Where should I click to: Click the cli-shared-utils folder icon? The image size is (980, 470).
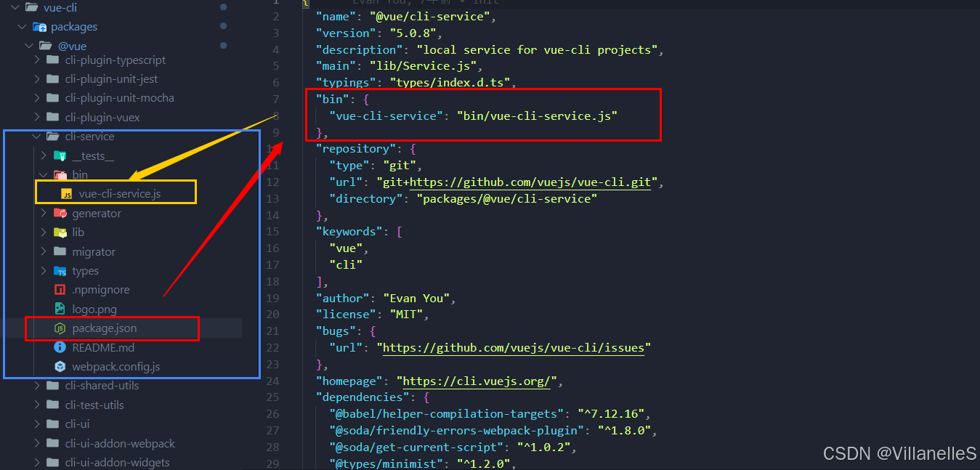52,386
